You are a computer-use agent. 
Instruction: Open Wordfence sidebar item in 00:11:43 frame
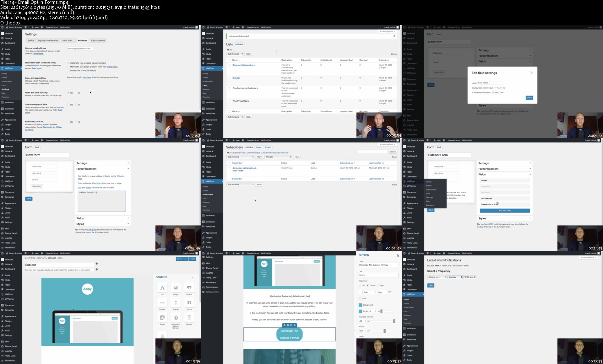pos(413,248)
